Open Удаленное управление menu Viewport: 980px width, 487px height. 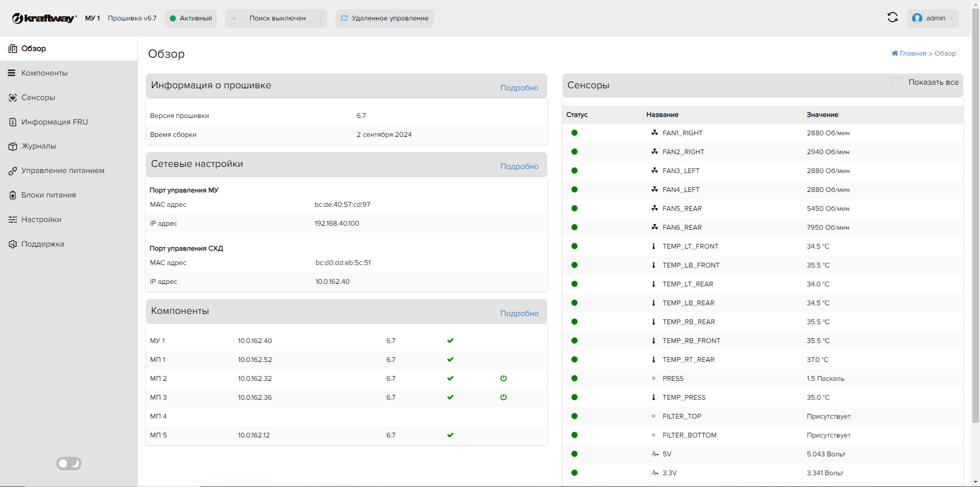[384, 18]
